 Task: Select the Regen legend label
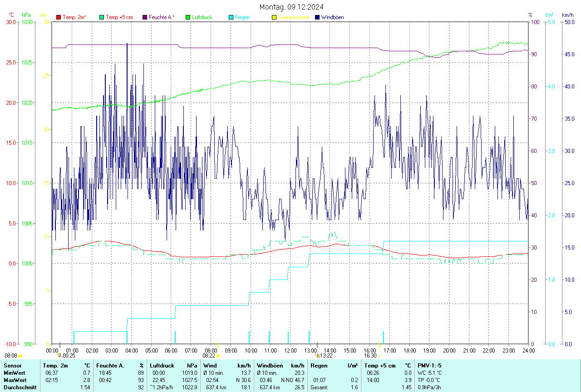click(x=242, y=17)
